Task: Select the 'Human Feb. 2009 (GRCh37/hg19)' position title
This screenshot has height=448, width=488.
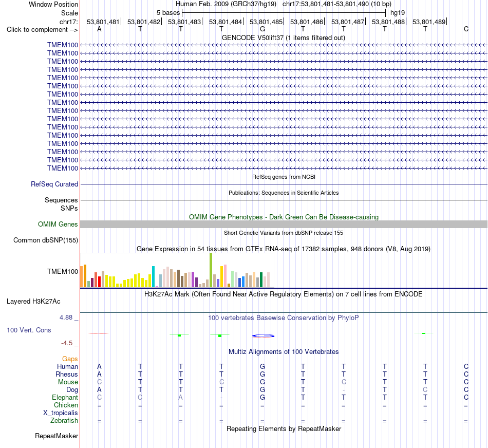Action: [226, 4]
